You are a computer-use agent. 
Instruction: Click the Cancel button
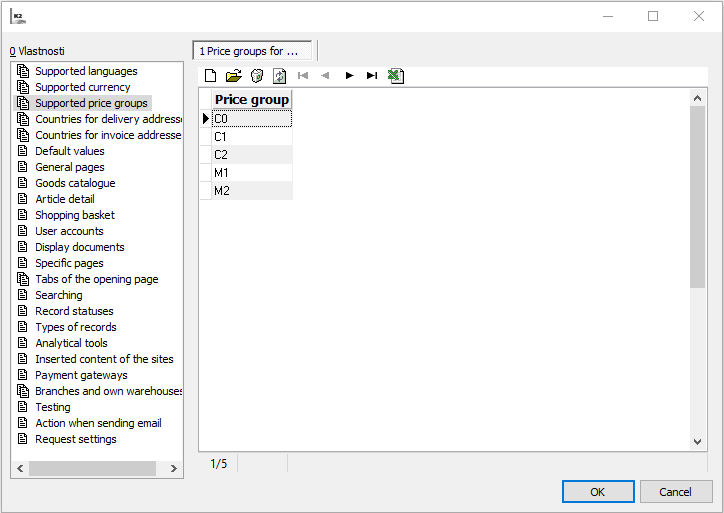tap(676, 491)
